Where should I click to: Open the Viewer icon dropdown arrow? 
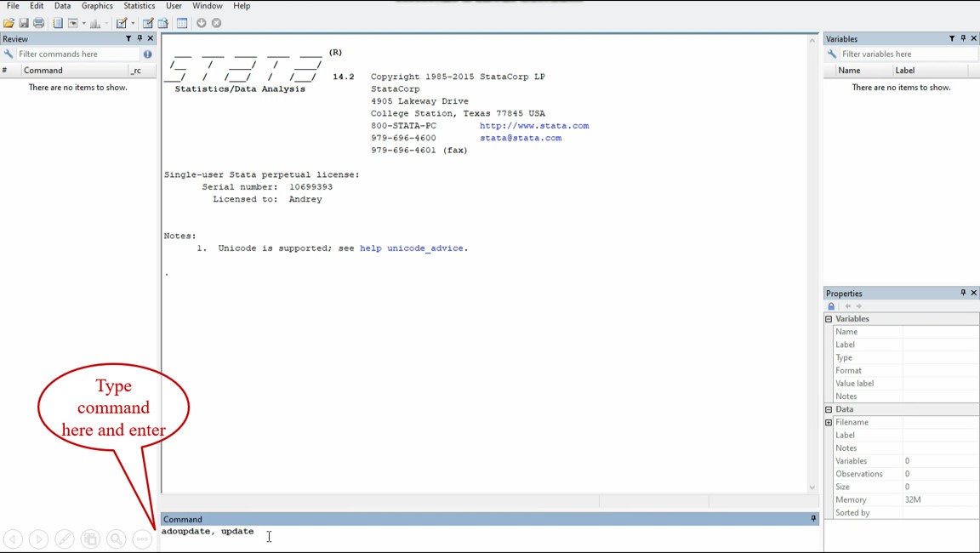point(83,23)
